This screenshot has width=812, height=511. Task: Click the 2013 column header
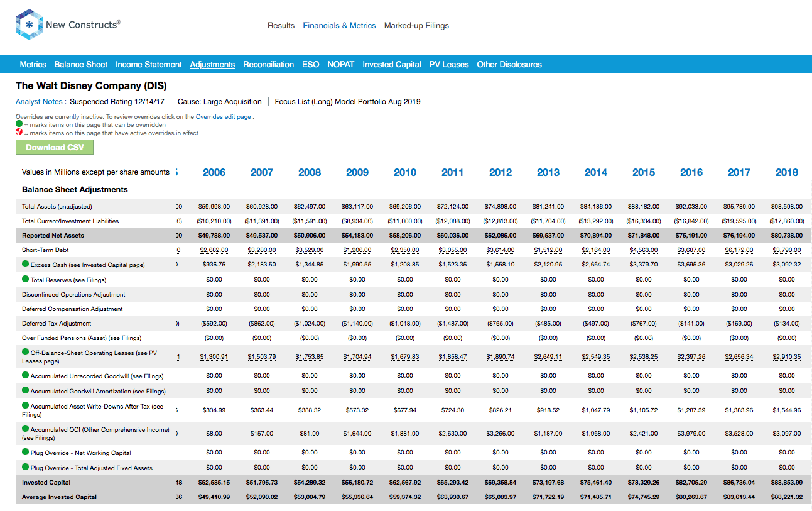coord(548,172)
